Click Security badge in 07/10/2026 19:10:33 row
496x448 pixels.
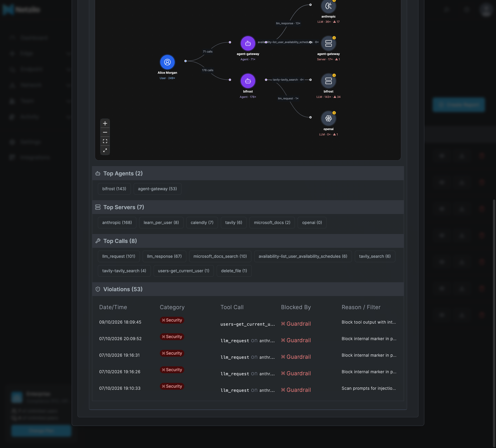click(x=172, y=386)
